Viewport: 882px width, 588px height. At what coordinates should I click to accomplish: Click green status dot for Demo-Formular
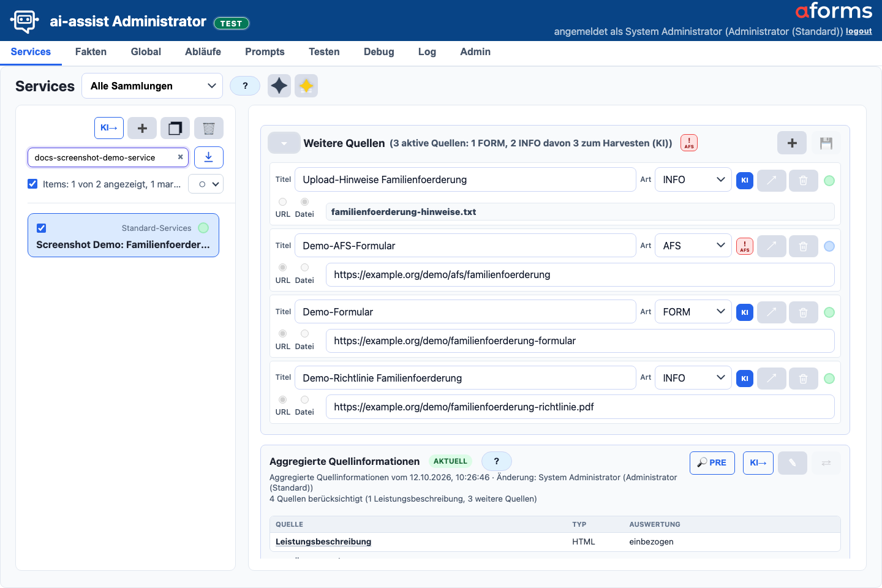[829, 312]
